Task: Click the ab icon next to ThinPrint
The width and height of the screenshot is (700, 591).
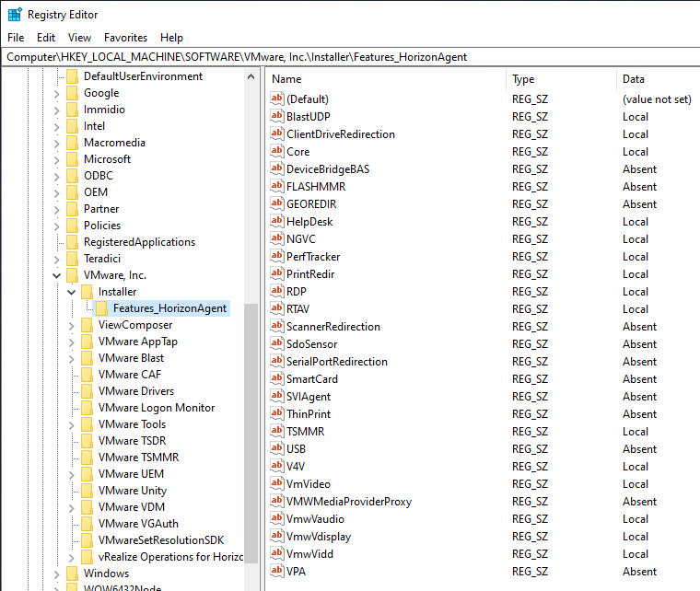Action: (x=277, y=413)
